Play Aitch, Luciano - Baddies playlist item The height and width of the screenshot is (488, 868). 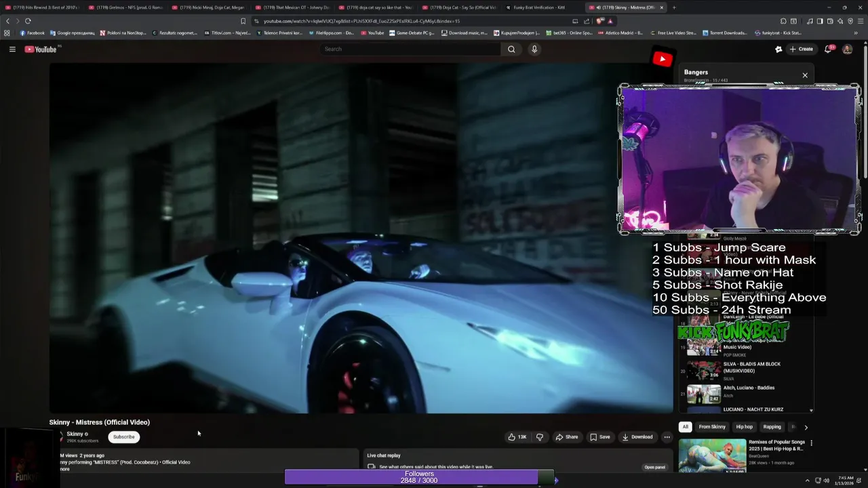tap(746, 394)
